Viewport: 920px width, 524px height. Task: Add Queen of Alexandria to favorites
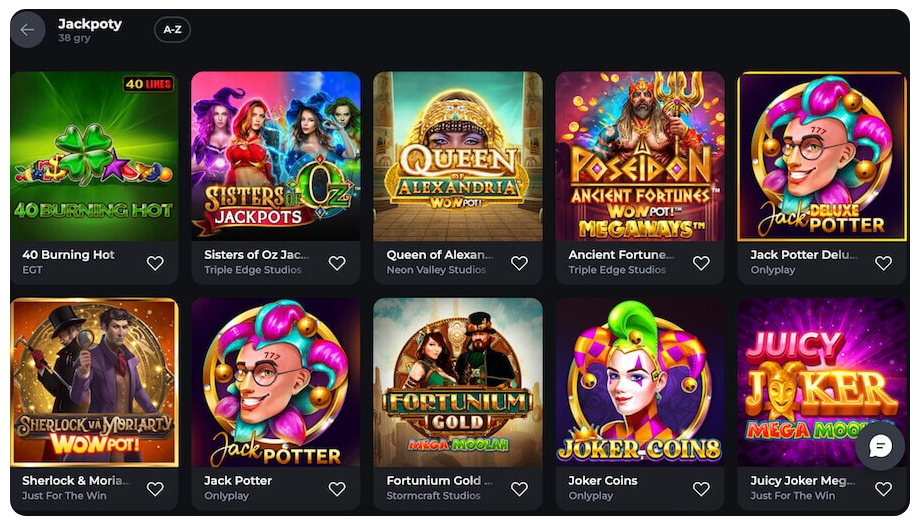coord(519,263)
